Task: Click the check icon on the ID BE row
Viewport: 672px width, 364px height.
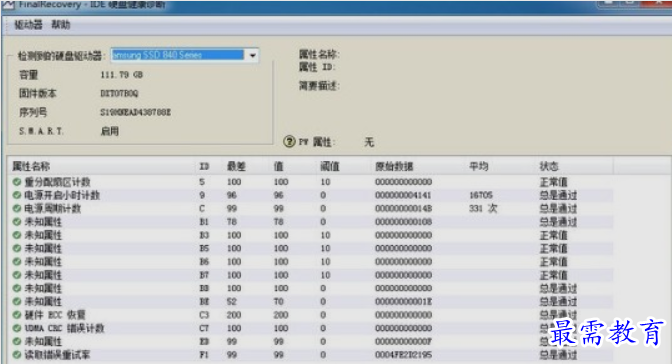Action: [x=17, y=301]
